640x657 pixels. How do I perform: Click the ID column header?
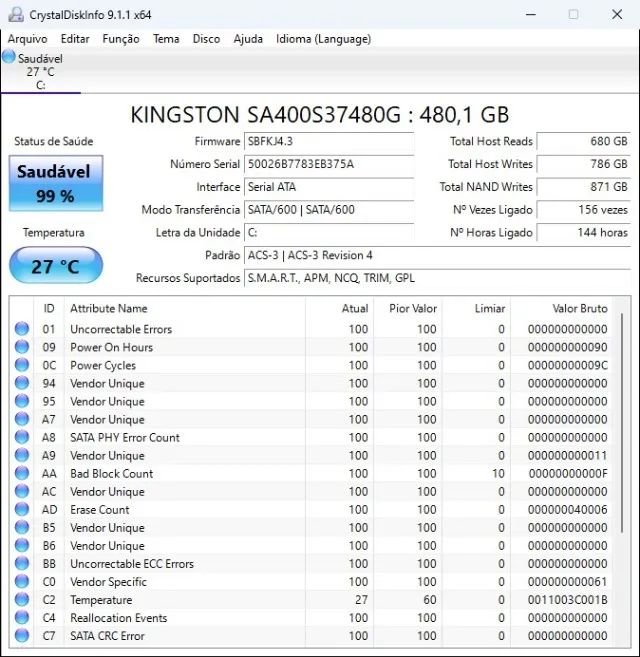[49, 309]
